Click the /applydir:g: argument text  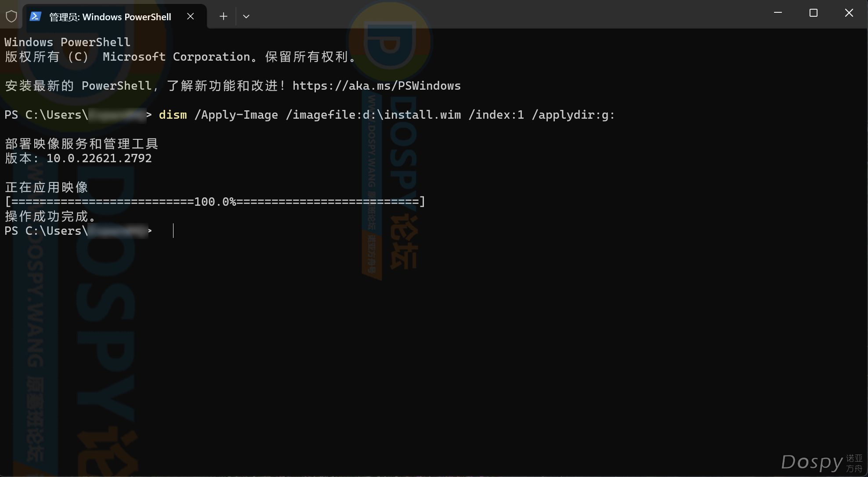573,115
